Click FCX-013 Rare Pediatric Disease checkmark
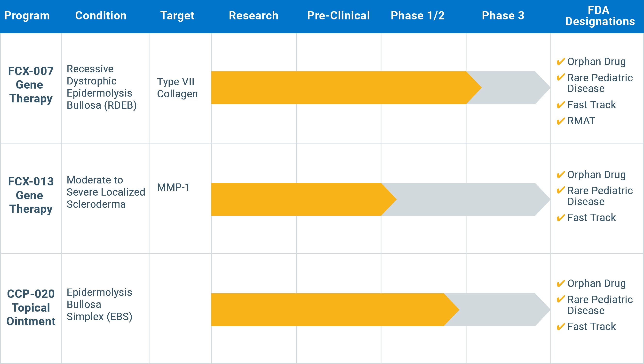Image resolution: width=644 pixels, height=364 pixels. pyautogui.click(x=561, y=190)
